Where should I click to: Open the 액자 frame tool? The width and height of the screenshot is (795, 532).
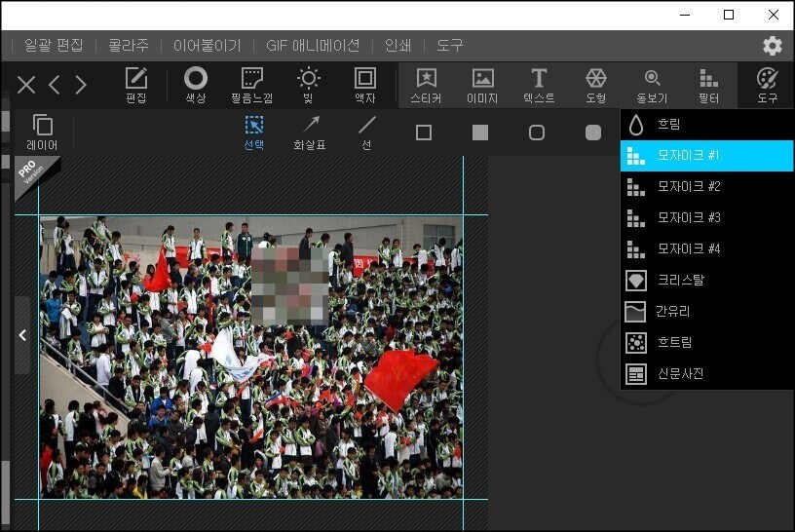tap(365, 85)
